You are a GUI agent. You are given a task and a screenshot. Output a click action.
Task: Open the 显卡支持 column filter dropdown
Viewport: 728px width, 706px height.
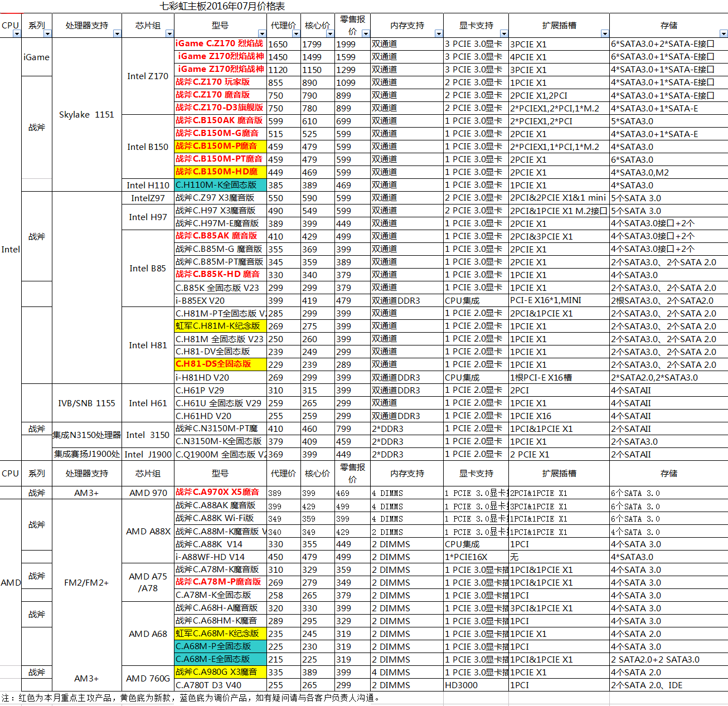[x=504, y=34]
